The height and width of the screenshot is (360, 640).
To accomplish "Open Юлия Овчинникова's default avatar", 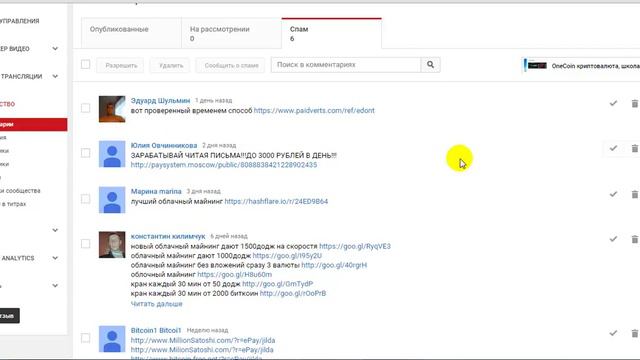I will [x=112, y=154].
